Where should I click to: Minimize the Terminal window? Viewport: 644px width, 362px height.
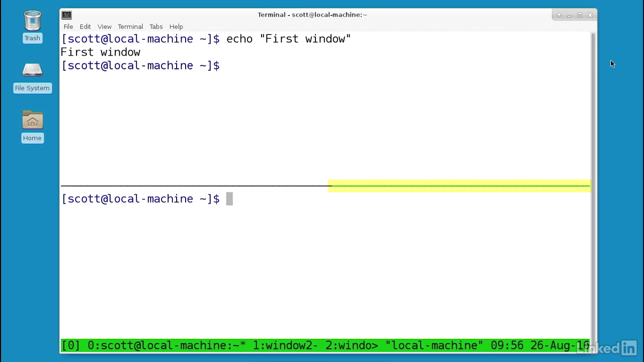pyautogui.click(x=569, y=15)
